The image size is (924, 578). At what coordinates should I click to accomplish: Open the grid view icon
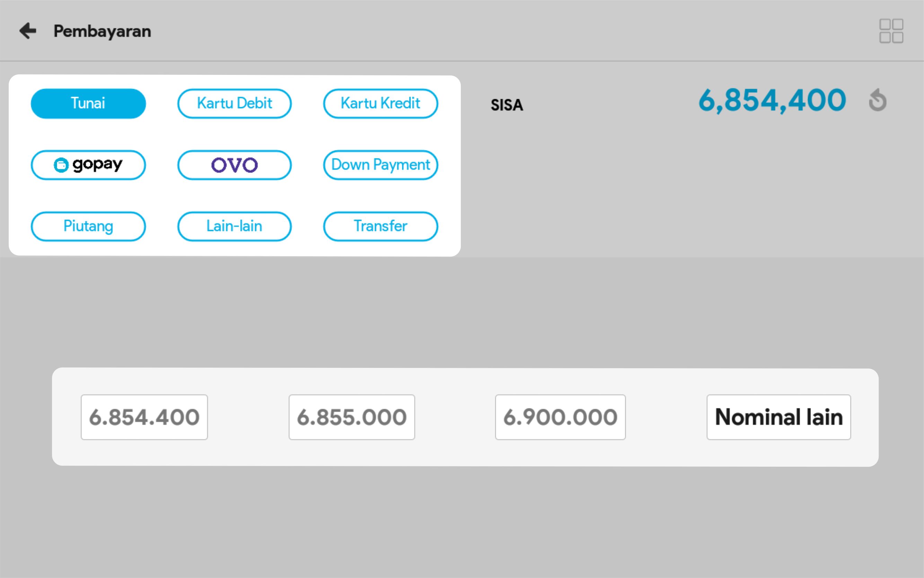tap(891, 31)
